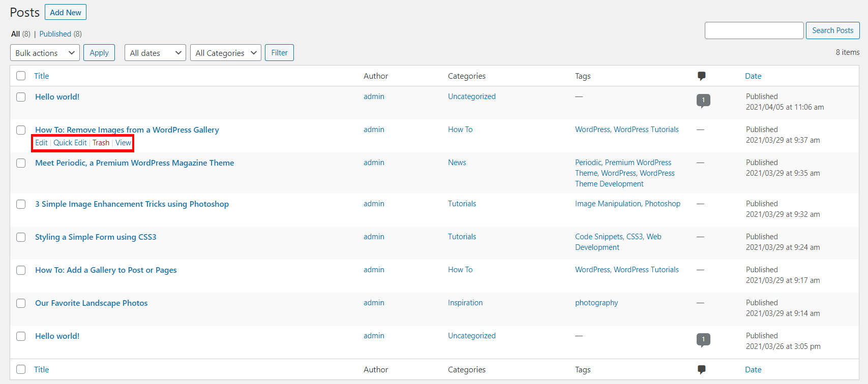Sort by Date in the table footer

pos(753,370)
